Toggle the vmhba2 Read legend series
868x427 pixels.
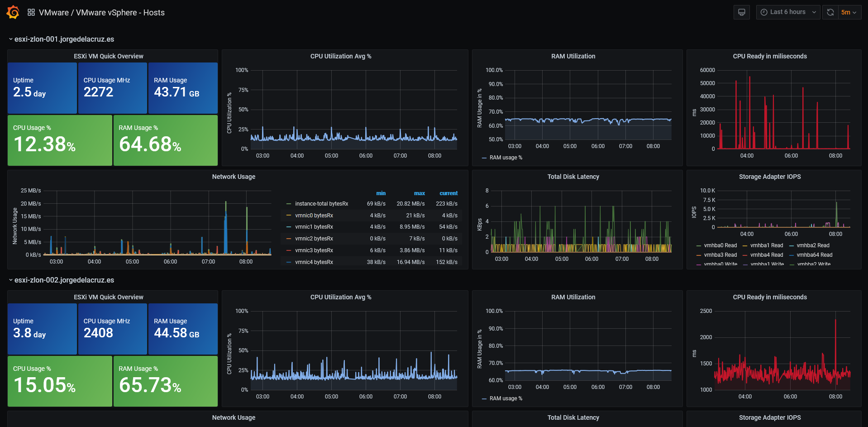pyautogui.click(x=813, y=245)
